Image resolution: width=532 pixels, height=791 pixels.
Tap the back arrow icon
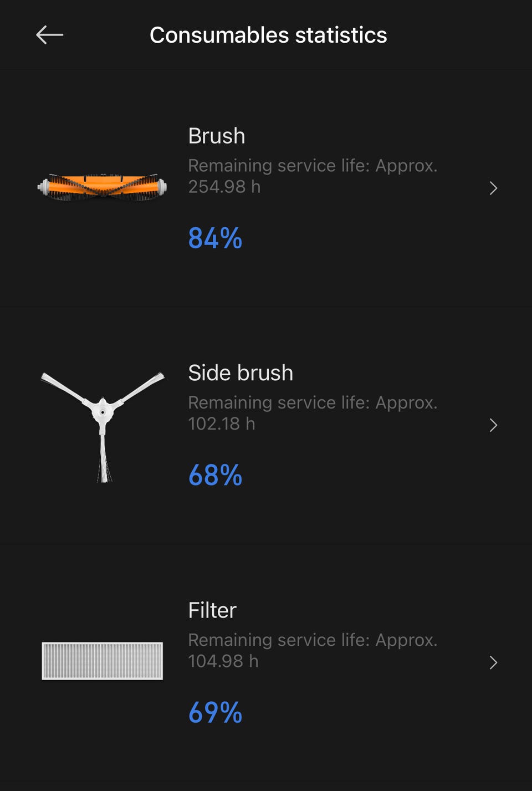tap(49, 35)
